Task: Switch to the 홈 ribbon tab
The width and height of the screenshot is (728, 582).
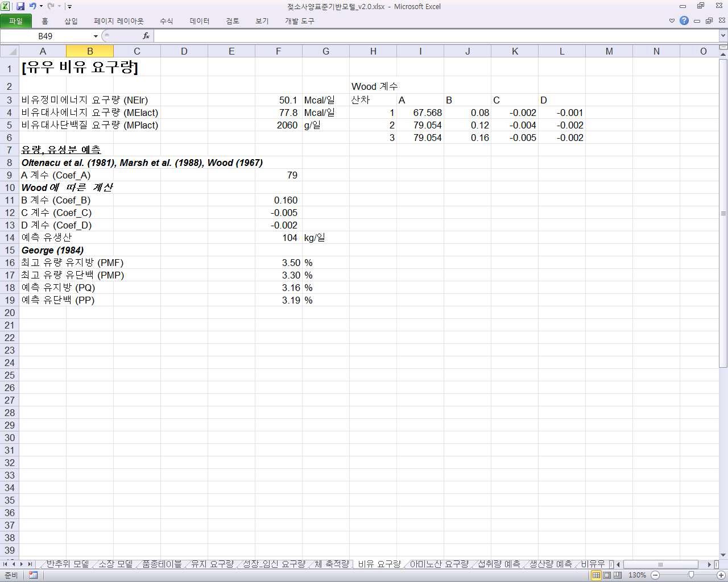Action: (45, 21)
